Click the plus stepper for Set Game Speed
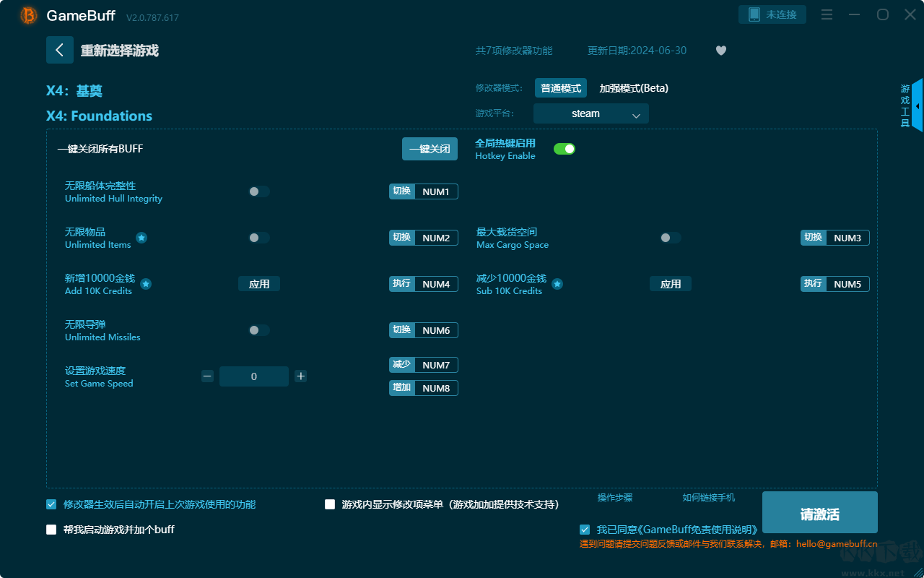924x578 pixels. coord(300,376)
